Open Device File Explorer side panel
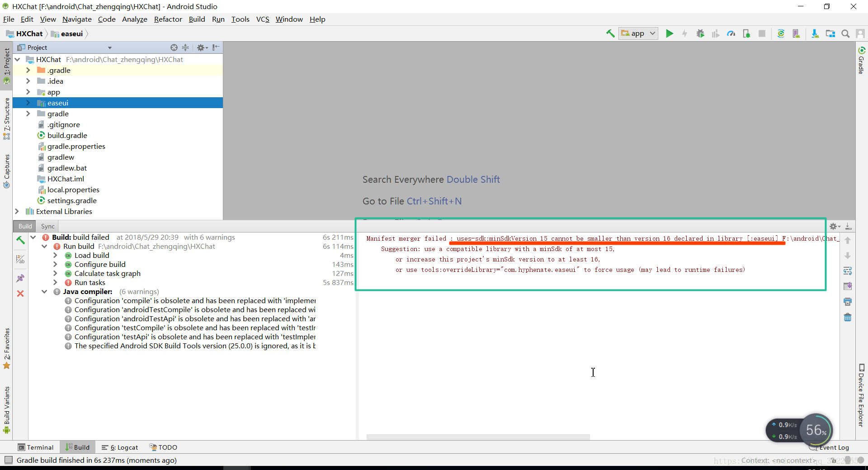The image size is (868, 470). click(861, 395)
